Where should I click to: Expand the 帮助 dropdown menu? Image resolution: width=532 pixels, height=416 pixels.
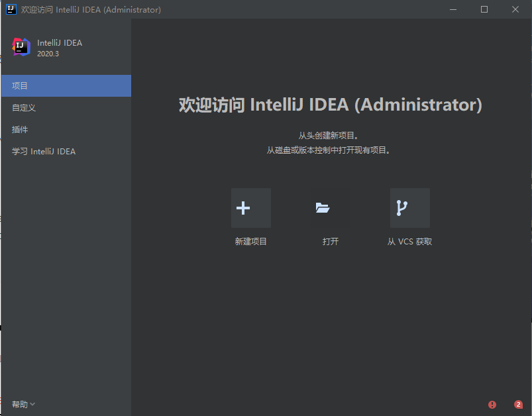[23, 404]
